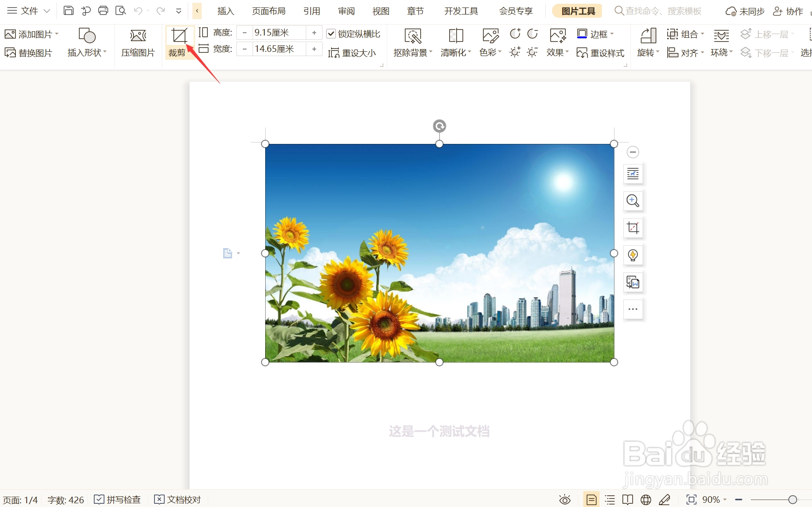The image size is (812, 507).
Task: Open the Insert (插入) tab
Action: coord(226,11)
